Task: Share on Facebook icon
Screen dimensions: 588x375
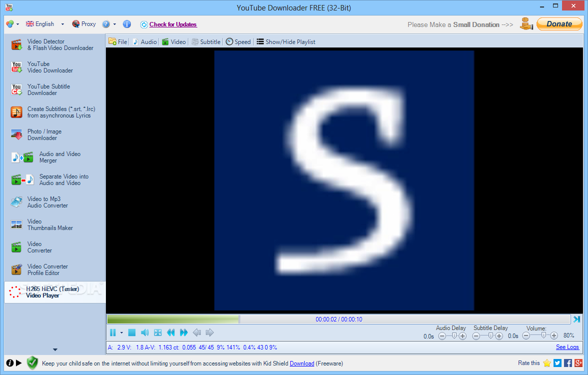Action: (x=568, y=363)
